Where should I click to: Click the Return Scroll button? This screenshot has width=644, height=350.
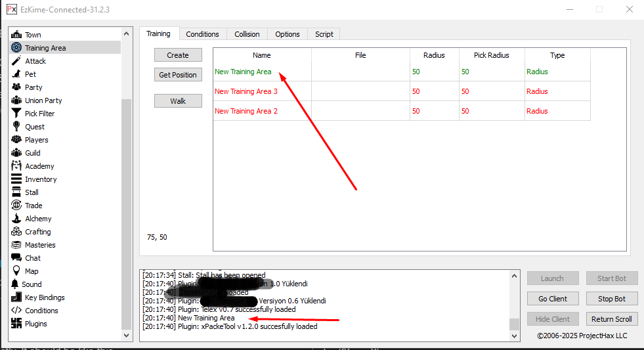[611, 319]
